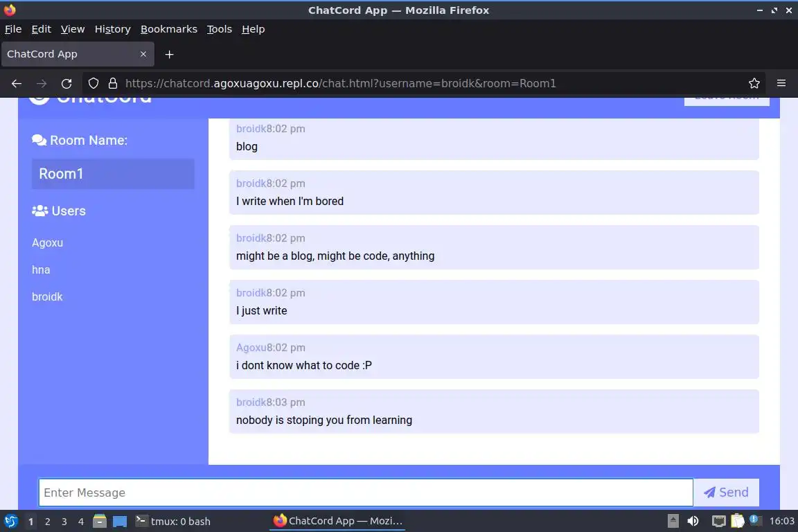
Task: Click message 'i dont know what to code :P'
Action: click(304, 366)
